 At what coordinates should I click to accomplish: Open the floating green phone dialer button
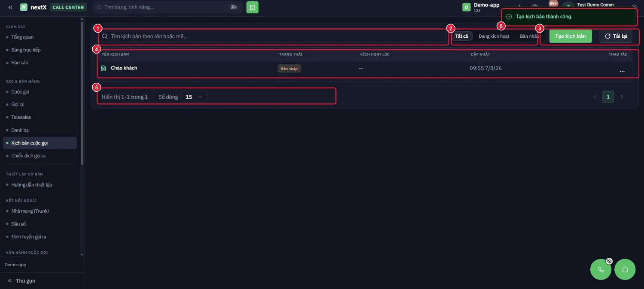coord(601,270)
